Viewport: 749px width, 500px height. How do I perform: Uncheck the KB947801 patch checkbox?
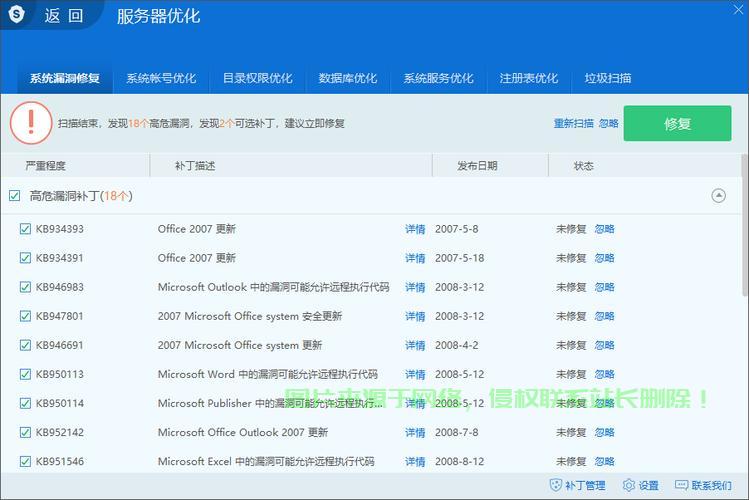click(x=26, y=316)
